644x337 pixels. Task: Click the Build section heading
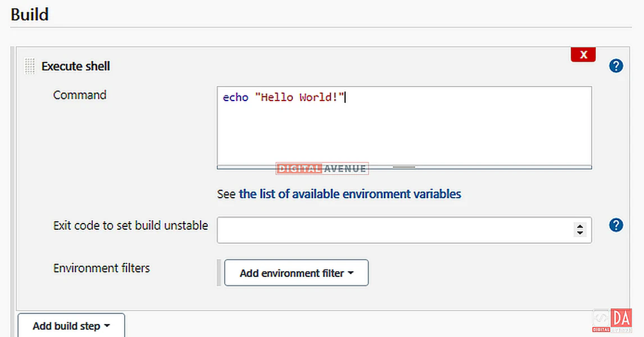pyautogui.click(x=30, y=15)
